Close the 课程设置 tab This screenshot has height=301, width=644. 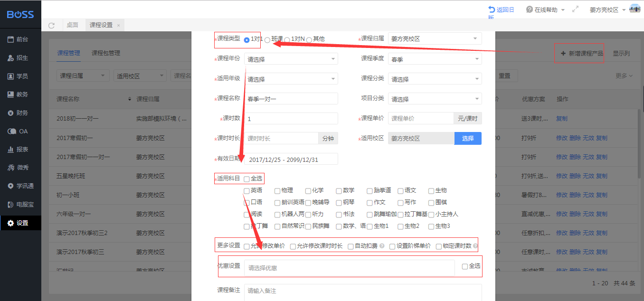pyautogui.click(x=118, y=25)
